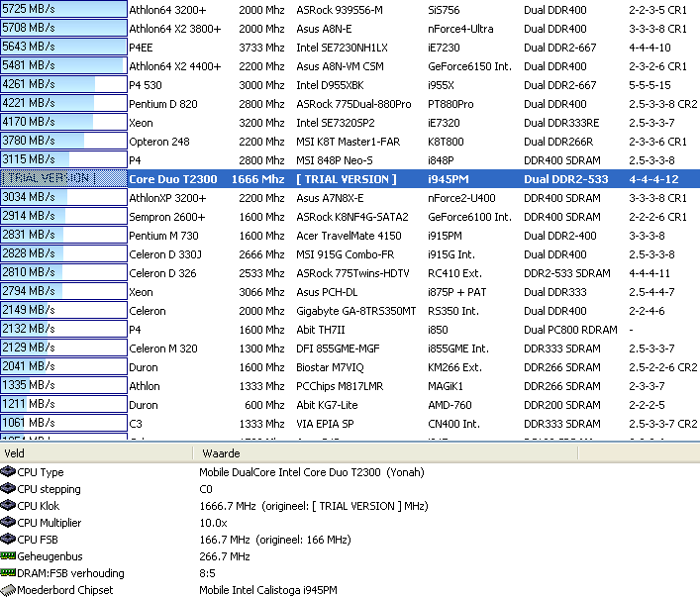
Task: Select the highlighted Core Duo T2300 row
Action: tap(350, 179)
